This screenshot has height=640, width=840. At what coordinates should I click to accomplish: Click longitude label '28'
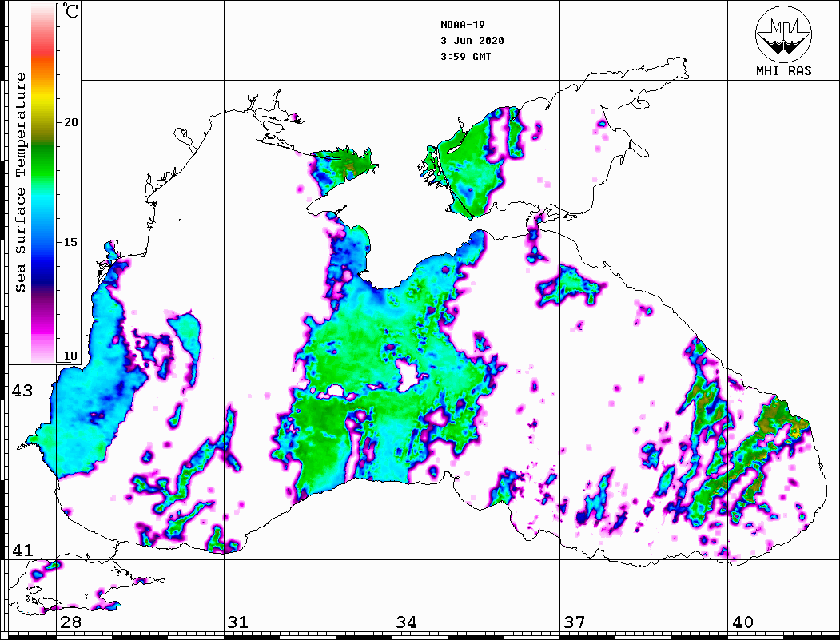[x=70, y=622]
